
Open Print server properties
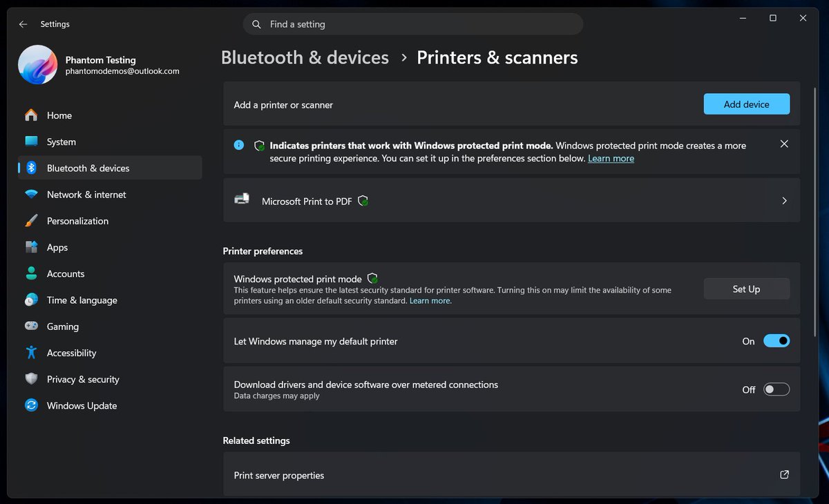511,475
